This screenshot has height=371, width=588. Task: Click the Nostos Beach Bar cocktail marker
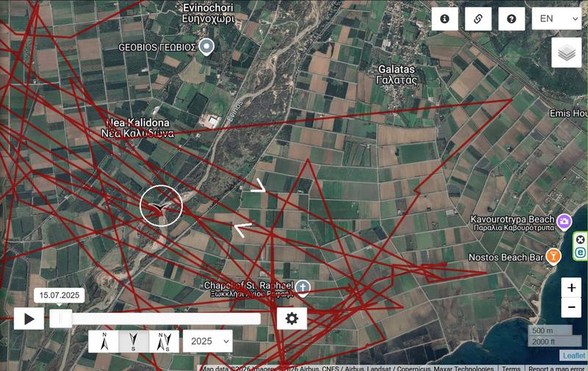tap(553, 256)
